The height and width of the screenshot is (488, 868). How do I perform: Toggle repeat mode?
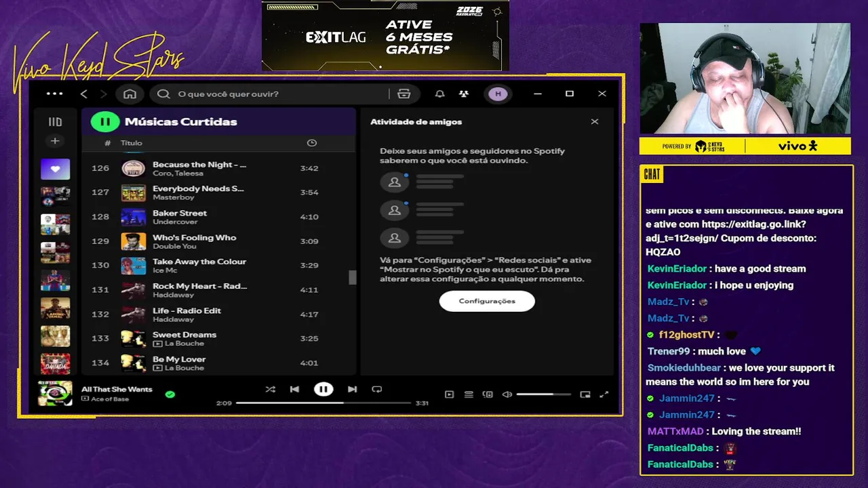377,389
